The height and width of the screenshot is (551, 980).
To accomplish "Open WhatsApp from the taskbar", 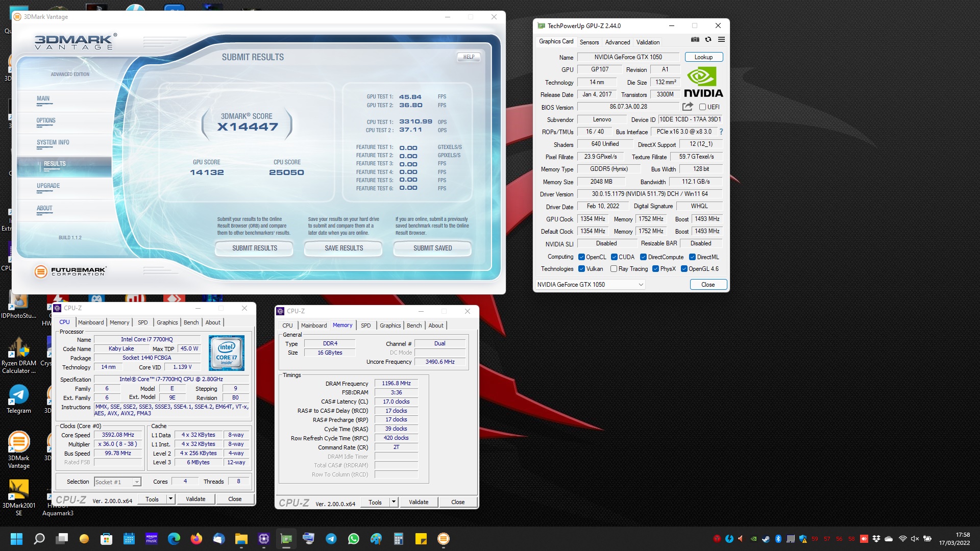I will 354,539.
